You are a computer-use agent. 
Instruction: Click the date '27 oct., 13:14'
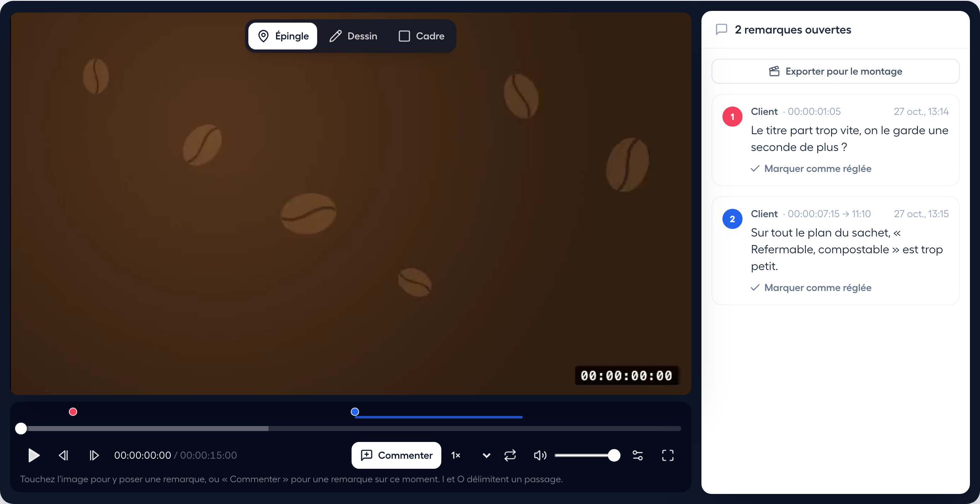[921, 112]
